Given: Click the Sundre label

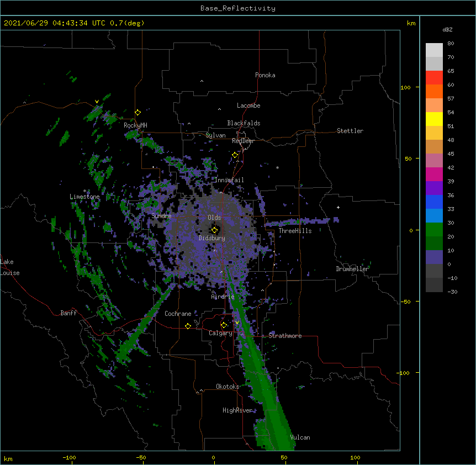Looking at the screenshot, I should [161, 216].
